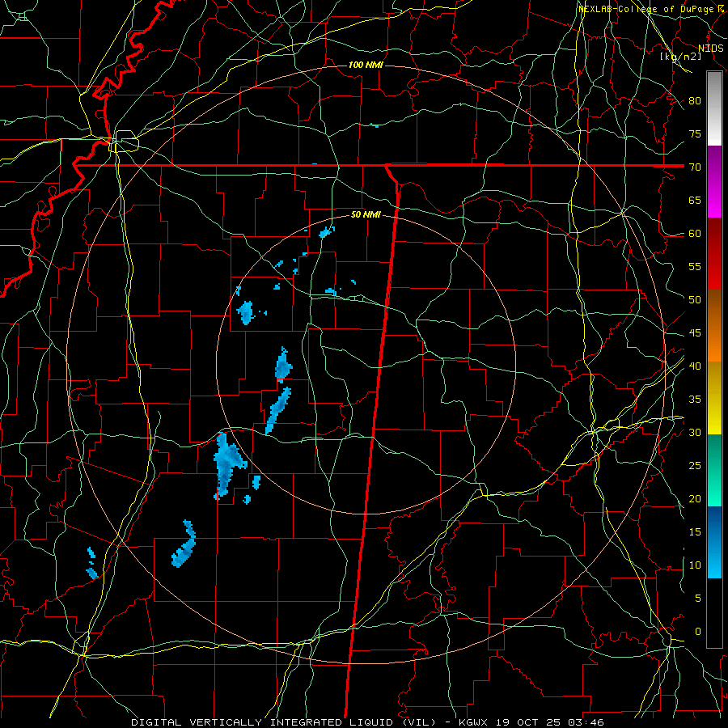
Task: Select the 30 value on the color scale
Action: (x=695, y=432)
